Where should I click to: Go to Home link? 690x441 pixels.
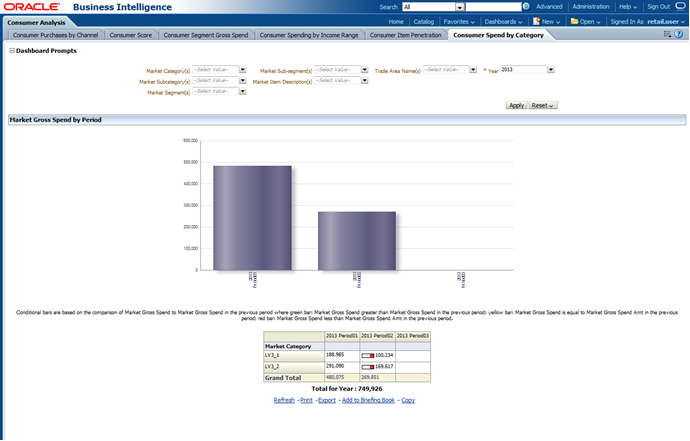(396, 22)
